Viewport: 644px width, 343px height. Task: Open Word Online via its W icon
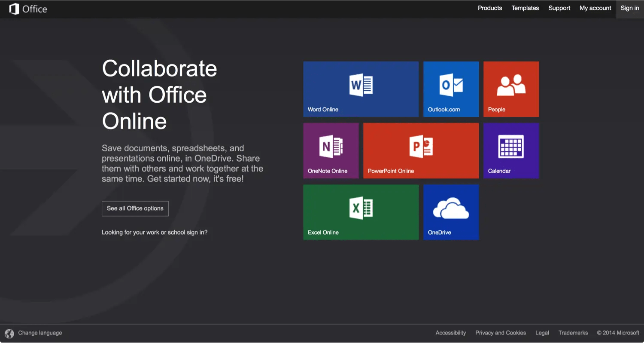click(361, 85)
